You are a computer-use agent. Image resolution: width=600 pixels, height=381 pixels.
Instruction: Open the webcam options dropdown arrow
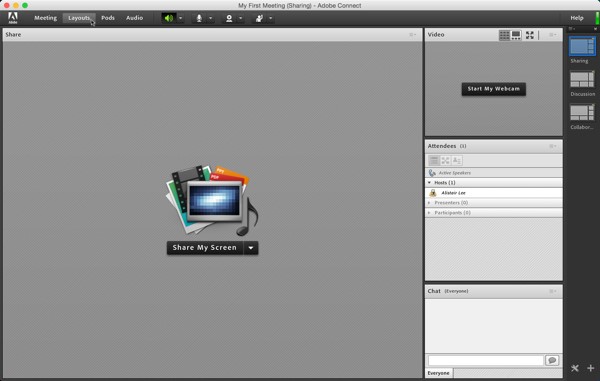[240, 18]
